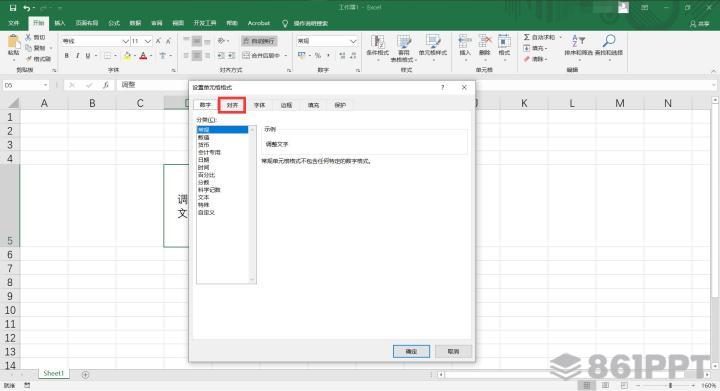Click the Save icon in title bar

tap(13, 8)
